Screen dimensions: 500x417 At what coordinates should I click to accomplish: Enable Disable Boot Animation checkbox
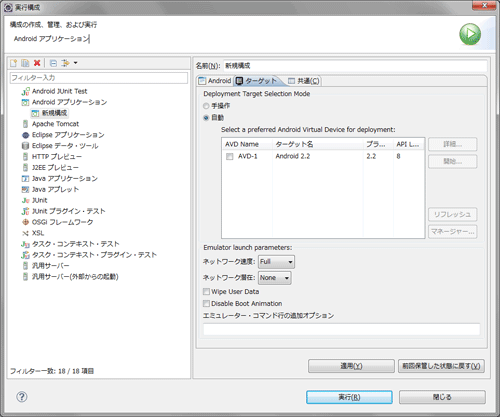pyautogui.click(x=206, y=304)
